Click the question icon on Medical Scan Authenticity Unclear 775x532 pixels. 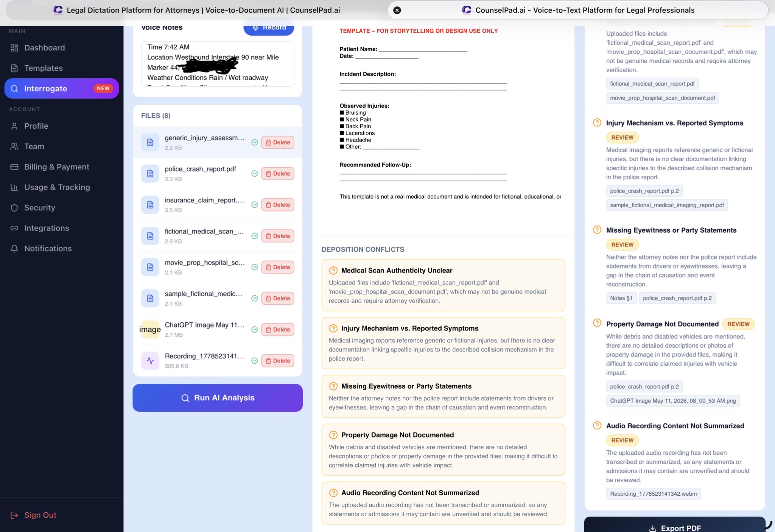click(333, 271)
